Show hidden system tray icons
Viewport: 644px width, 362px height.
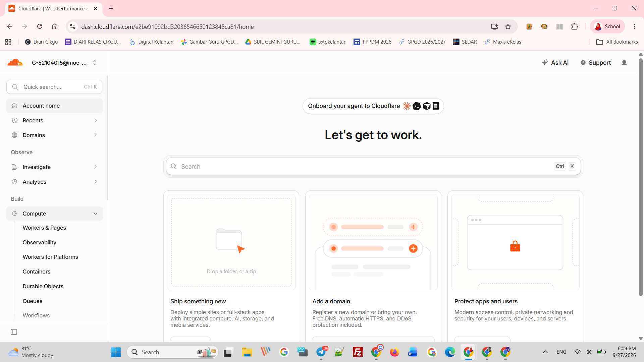coord(545,352)
